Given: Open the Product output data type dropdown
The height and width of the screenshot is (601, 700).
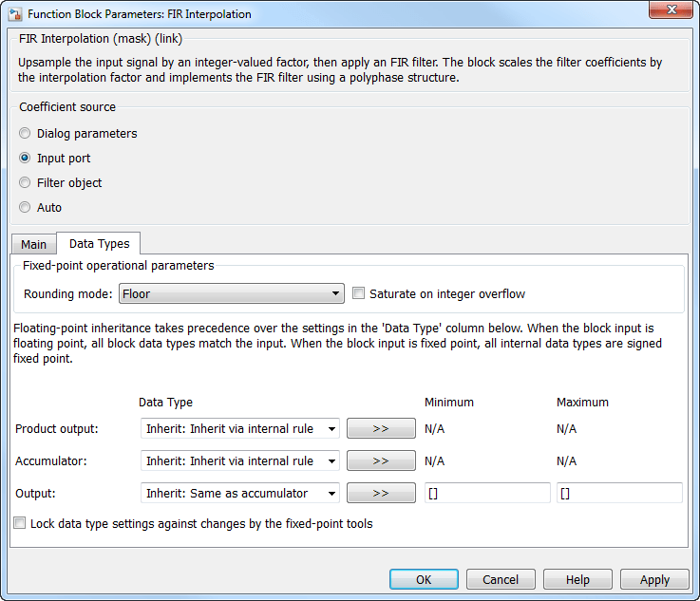Looking at the screenshot, I should 239,429.
